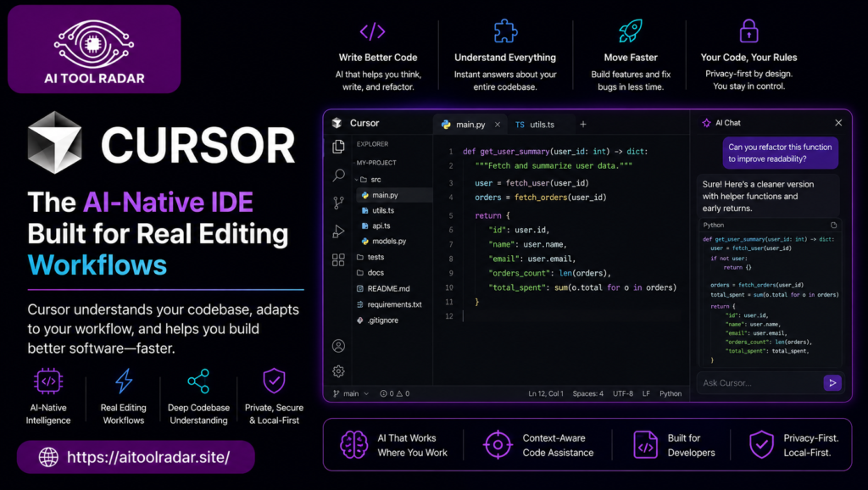Click the Real Editing Workflows lightning icon
Screen dimensions: 868x490
[x=124, y=381]
